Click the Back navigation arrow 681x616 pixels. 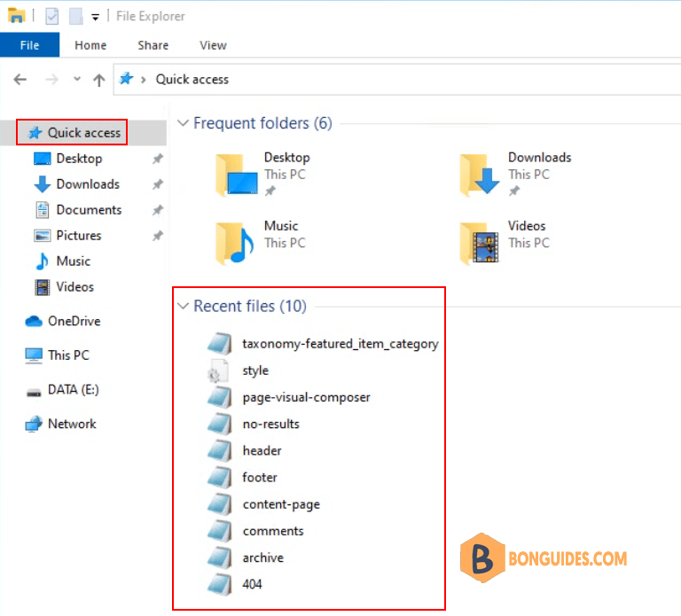pos(20,80)
